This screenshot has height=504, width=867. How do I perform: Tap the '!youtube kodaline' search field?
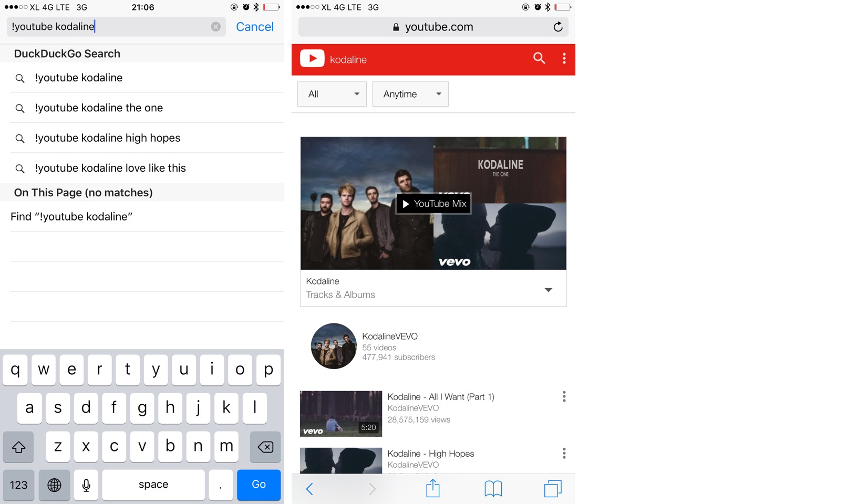pyautogui.click(x=116, y=27)
